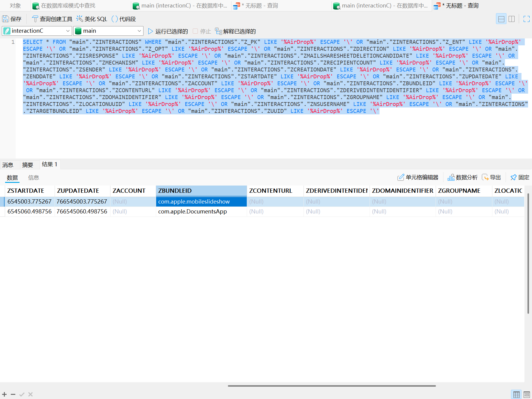The height and width of the screenshot is (399, 532).
Task: Open the Query Builder tool (查询创建工具)
Action: 52,19
